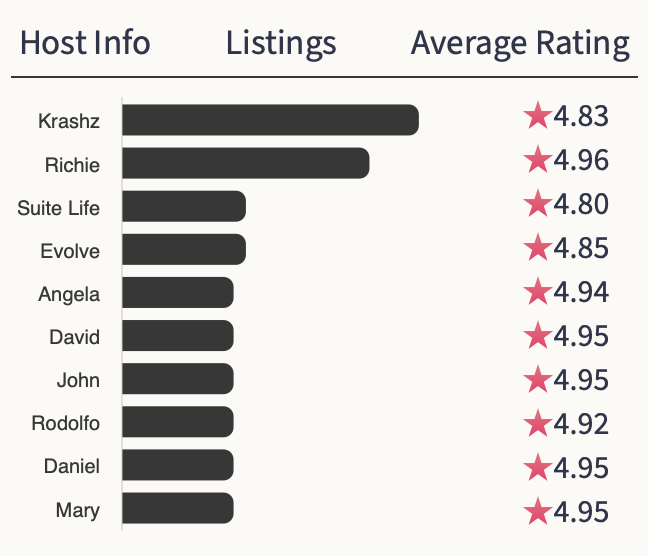Click the Evolve host name label
This screenshot has height=556, width=648.
coord(70,251)
